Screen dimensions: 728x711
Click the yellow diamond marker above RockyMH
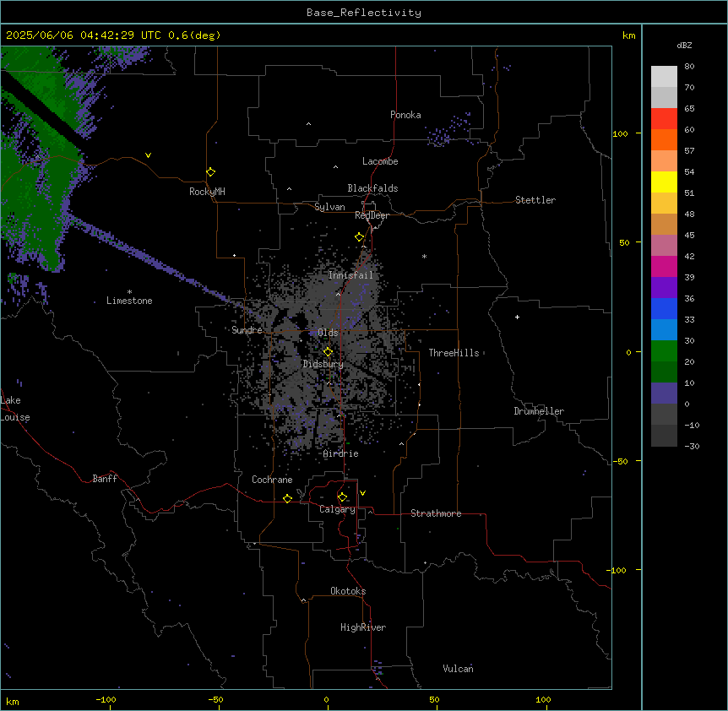[x=211, y=172]
